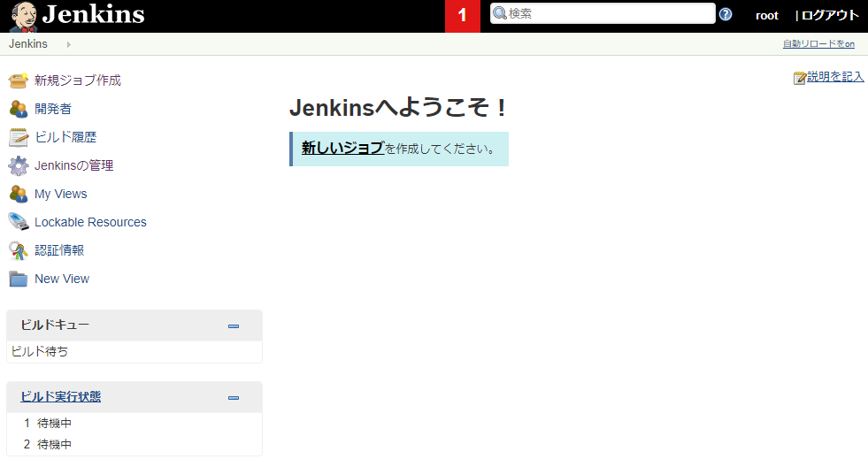The width and height of the screenshot is (868, 467).
Task: Open Jenkinsの管理 menu item
Action: (74, 165)
